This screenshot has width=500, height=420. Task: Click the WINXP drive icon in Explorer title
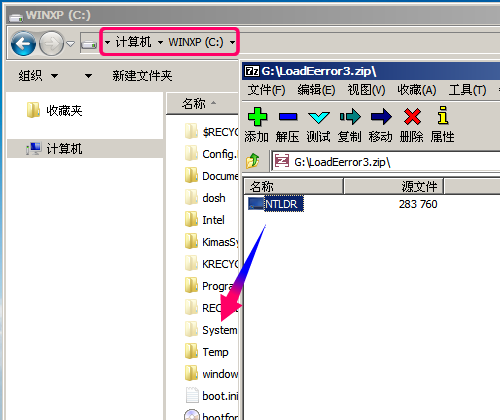(16, 17)
